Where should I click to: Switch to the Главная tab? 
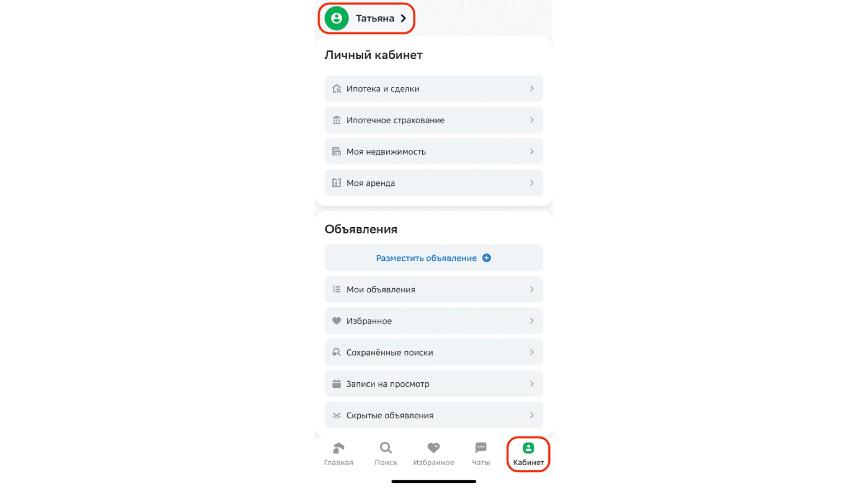(x=339, y=454)
